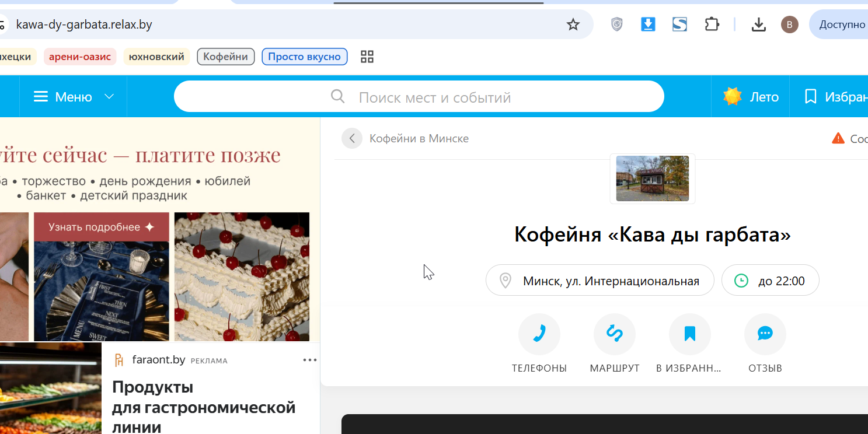The image size is (868, 434).
Task: Open the cake with cherries ad image
Action: pyautogui.click(x=242, y=276)
